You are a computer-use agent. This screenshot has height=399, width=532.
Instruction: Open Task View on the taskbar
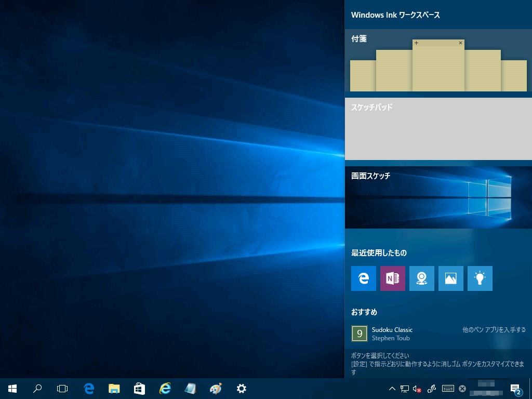pos(62,389)
